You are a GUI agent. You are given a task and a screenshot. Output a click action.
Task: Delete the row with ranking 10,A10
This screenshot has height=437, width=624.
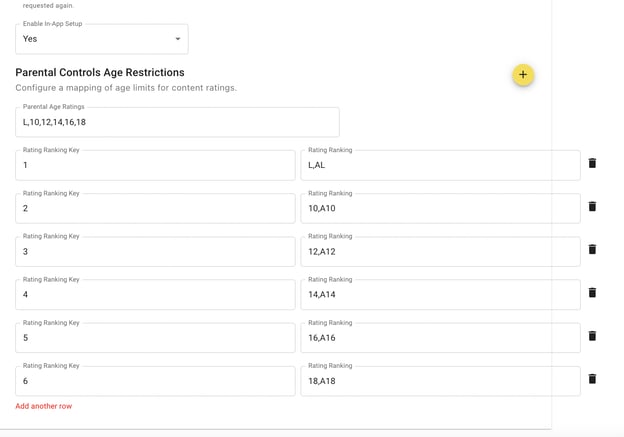click(592, 206)
